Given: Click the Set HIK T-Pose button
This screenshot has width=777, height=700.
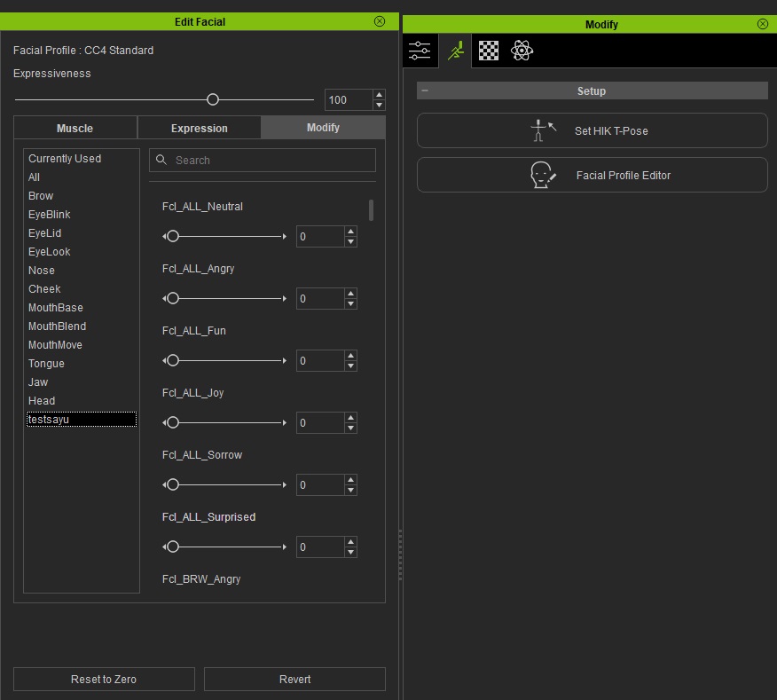Looking at the screenshot, I should (593, 130).
